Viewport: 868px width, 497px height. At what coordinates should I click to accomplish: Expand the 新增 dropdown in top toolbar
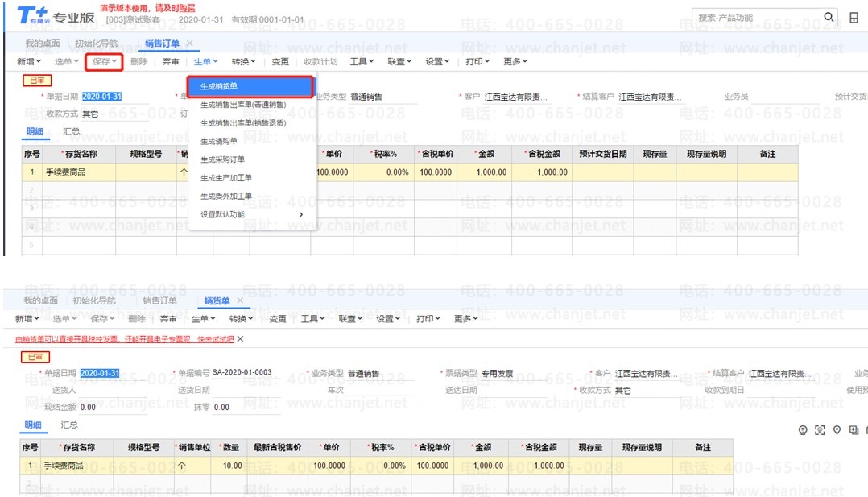click(30, 61)
